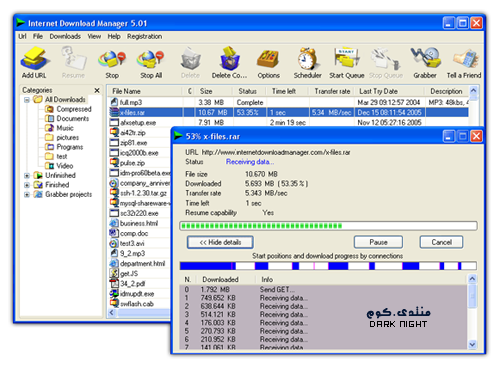Viewport: 500px width, 368px height.
Task: Select the icq2000b.exe file row
Action: pyautogui.click(x=140, y=153)
